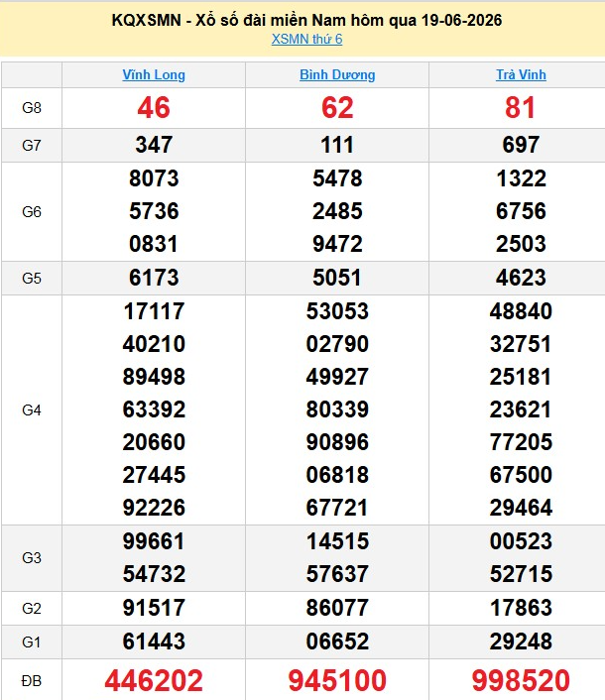Click G4 number 40210

click(154, 344)
